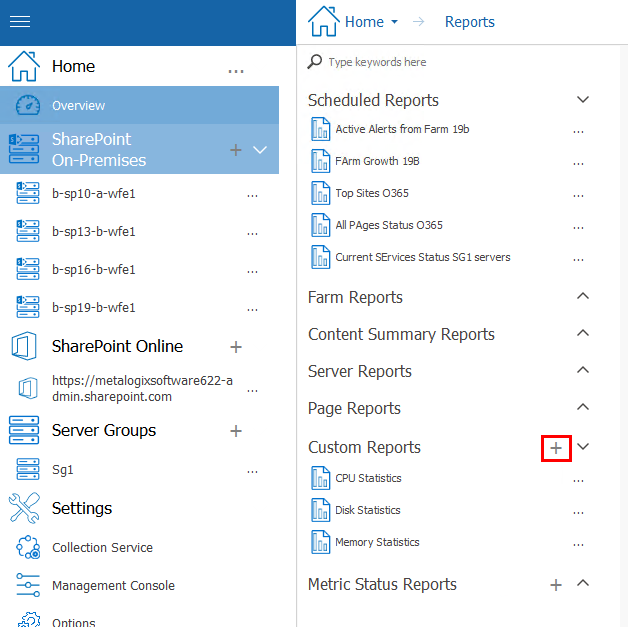Click the Collection Service icon
Image resolution: width=628 pixels, height=627 pixels.
coord(28,547)
